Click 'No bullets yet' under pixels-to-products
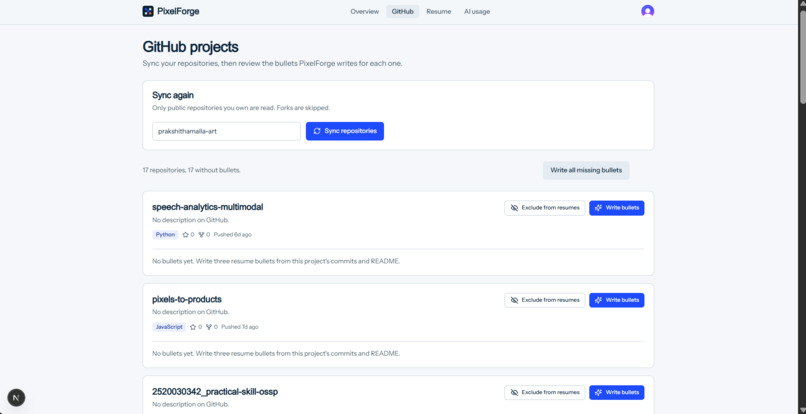The height and width of the screenshot is (414, 806). coord(276,354)
